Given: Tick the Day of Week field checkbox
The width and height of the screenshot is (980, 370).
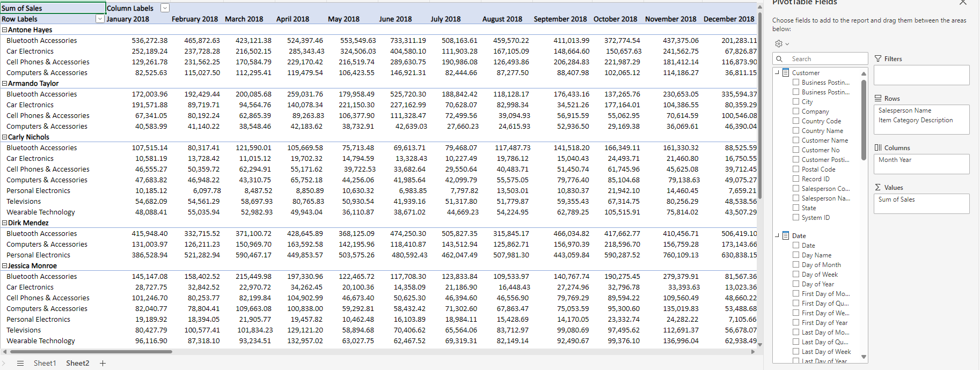Looking at the screenshot, I should 796,274.
